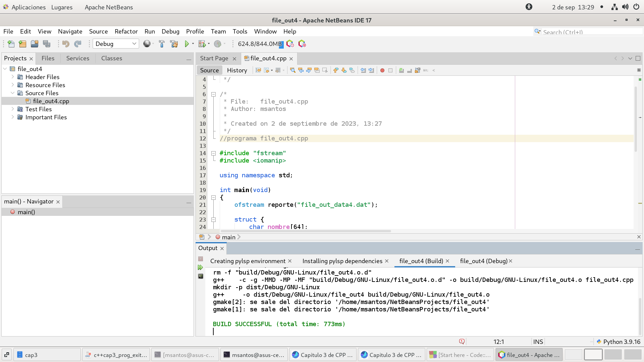Click the Debug Project toolbar icon
Viewport: 644px width, 362px height.
coord(202,44)
